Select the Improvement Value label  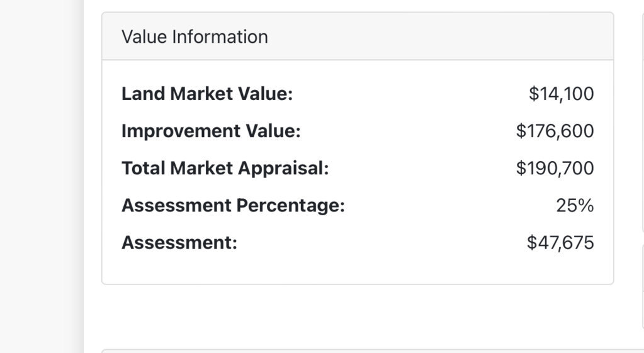(x=211, y=132)
